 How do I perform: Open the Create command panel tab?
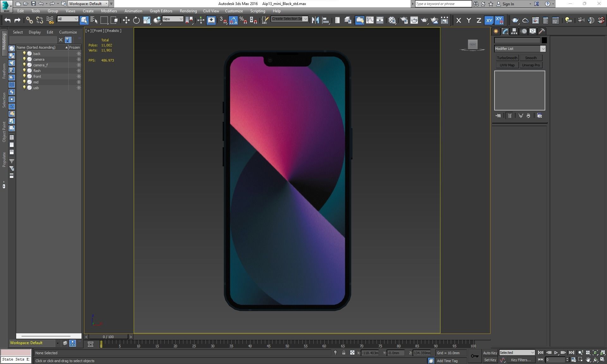tap(496, 31)
